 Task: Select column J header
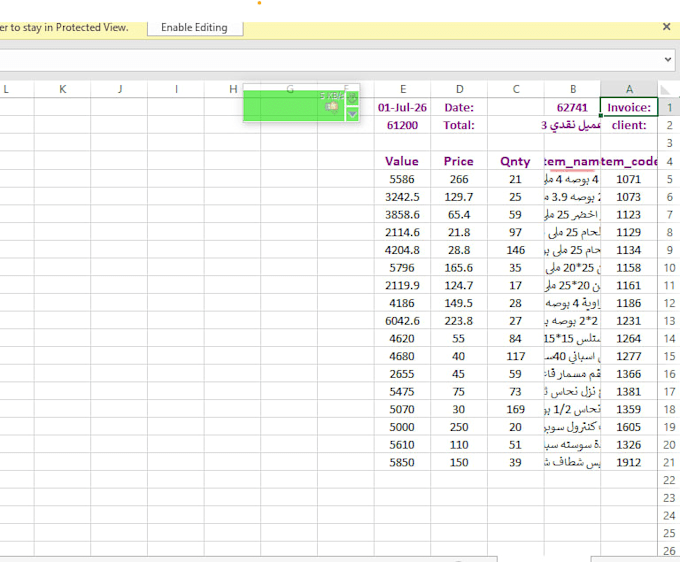119,89
